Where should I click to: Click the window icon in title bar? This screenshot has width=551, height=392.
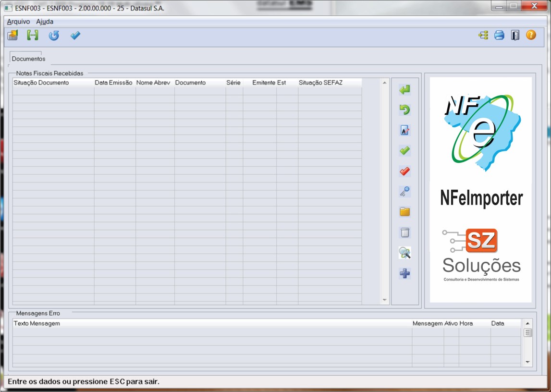8,8
